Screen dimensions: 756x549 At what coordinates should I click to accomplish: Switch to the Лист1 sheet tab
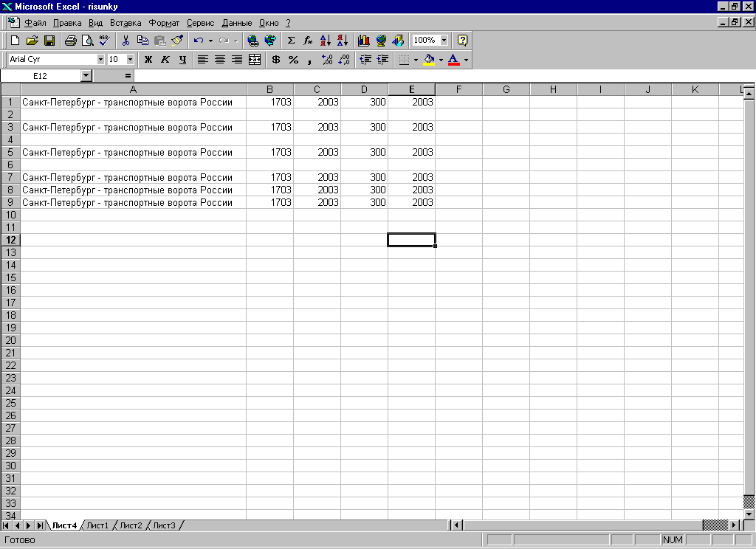pos(97,525)
